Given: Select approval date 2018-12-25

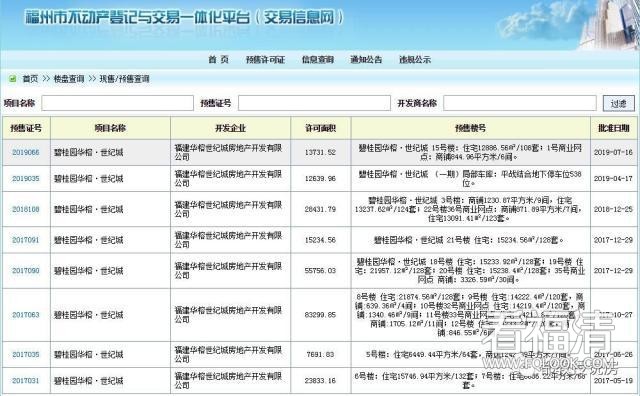Looking at the screenshot, I should (x=613, y=209).
